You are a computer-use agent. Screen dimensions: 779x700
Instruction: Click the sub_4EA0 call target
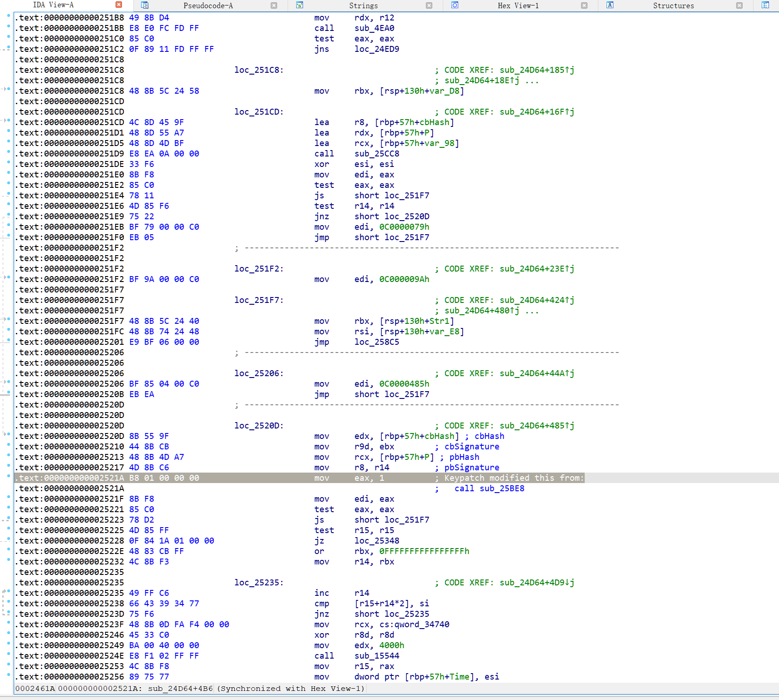[374, 28]
